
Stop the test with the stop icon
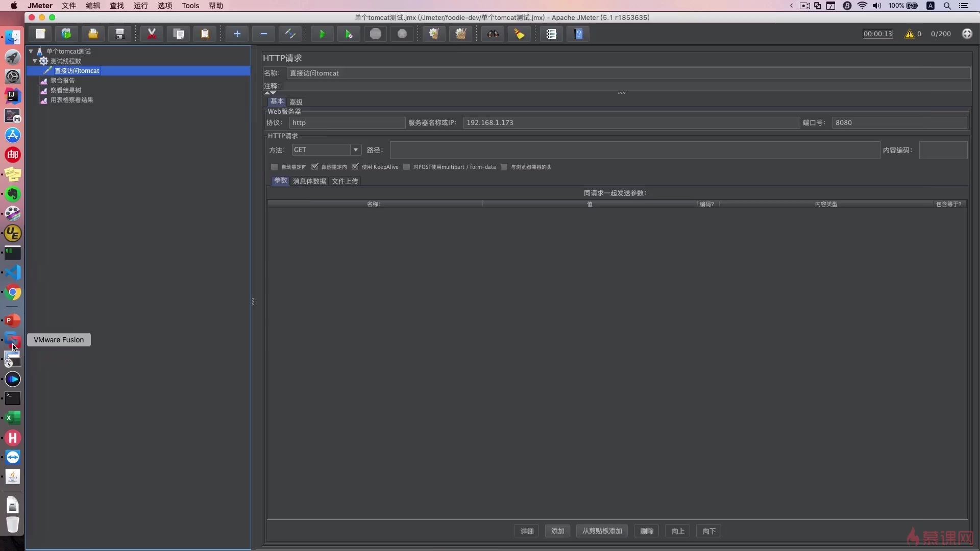click(x=376, y=34)
